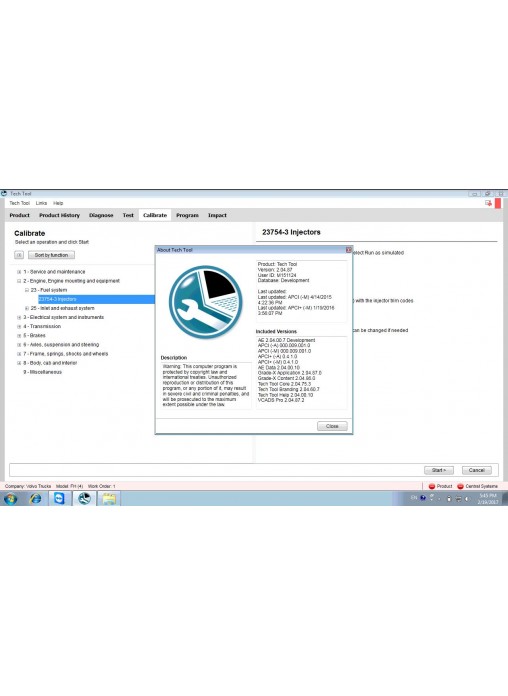
Task: Expand 3 - Electrical system and instruments
Action: (19, 317)
